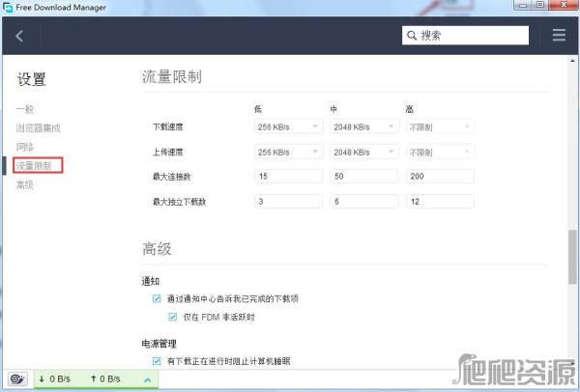
Task: Open medium upload speed 2048 KB/s dropdown
Action: click(364, 152)
